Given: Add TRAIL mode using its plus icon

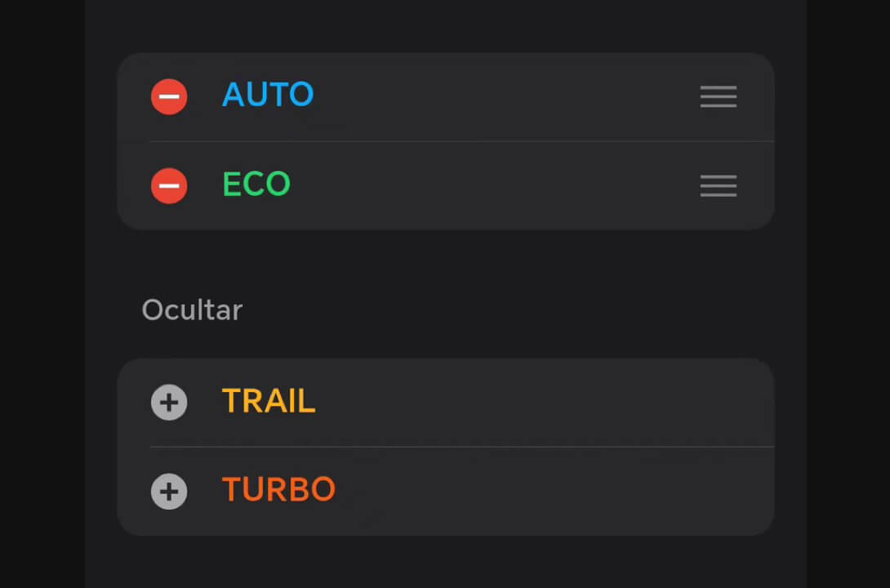Looking at the screenshot, I should tap(169, 403).
